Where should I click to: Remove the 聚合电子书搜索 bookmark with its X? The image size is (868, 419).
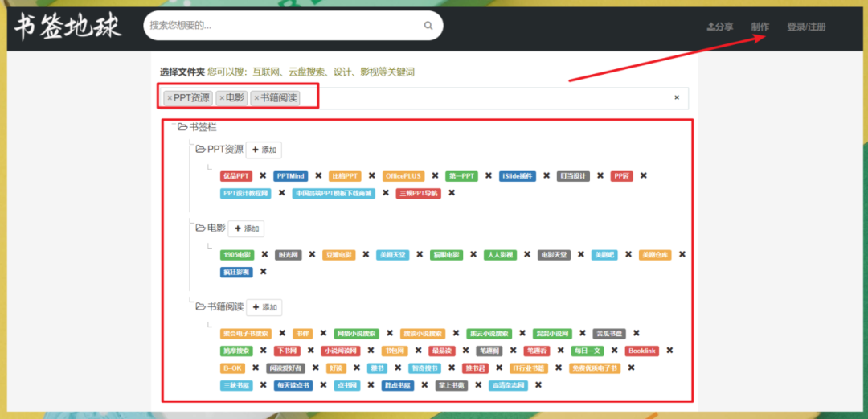282,333
